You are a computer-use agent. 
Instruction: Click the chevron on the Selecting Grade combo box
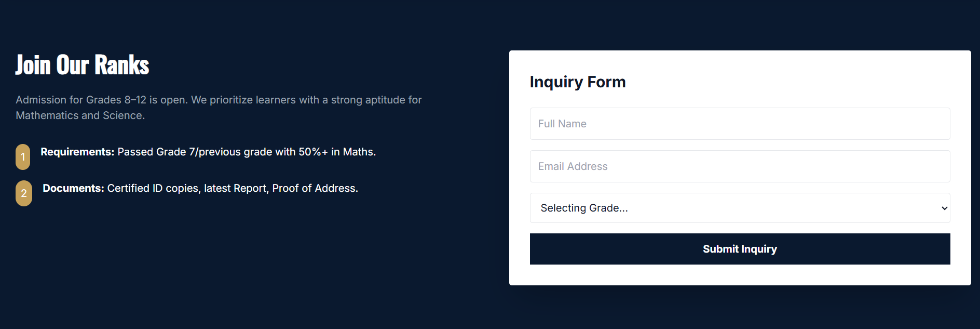tap(944, 208)
